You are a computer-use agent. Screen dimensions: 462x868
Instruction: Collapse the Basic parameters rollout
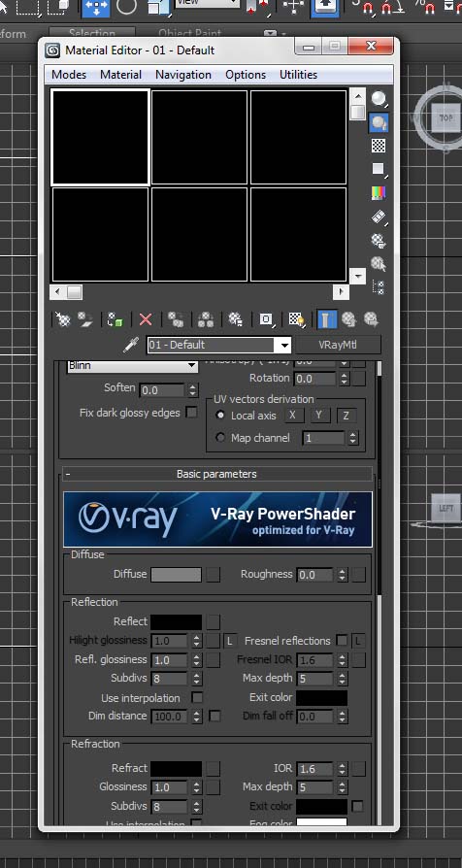(216, 474)
